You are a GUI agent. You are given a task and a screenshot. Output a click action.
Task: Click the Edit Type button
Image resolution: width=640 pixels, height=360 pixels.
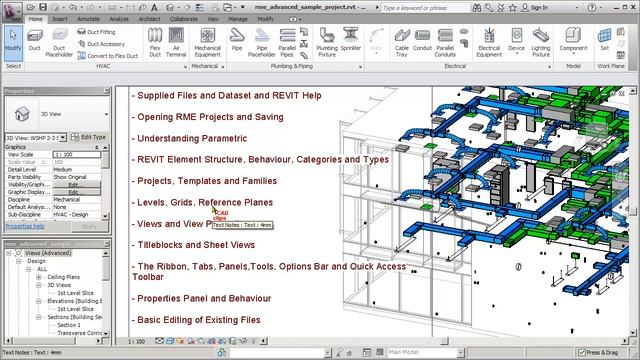(x=89, y=138)
